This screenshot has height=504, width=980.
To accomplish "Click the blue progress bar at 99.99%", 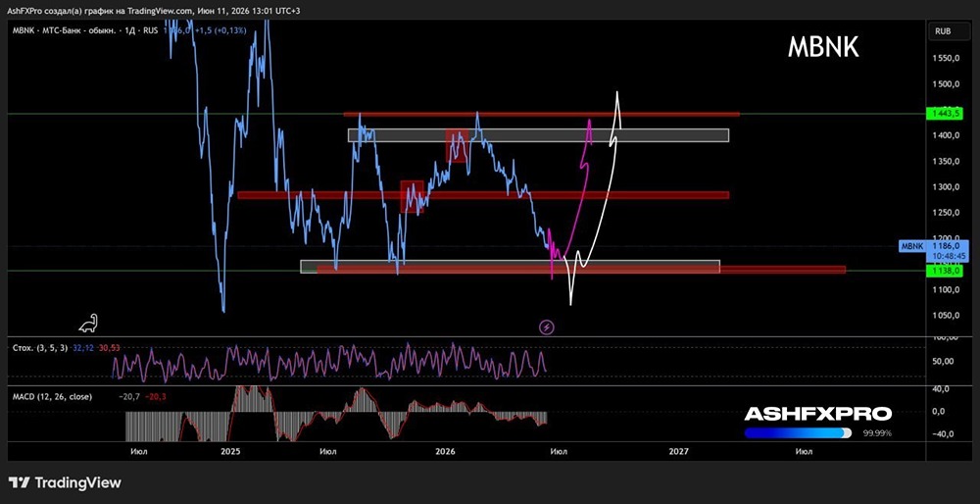I will coord(798,432).
